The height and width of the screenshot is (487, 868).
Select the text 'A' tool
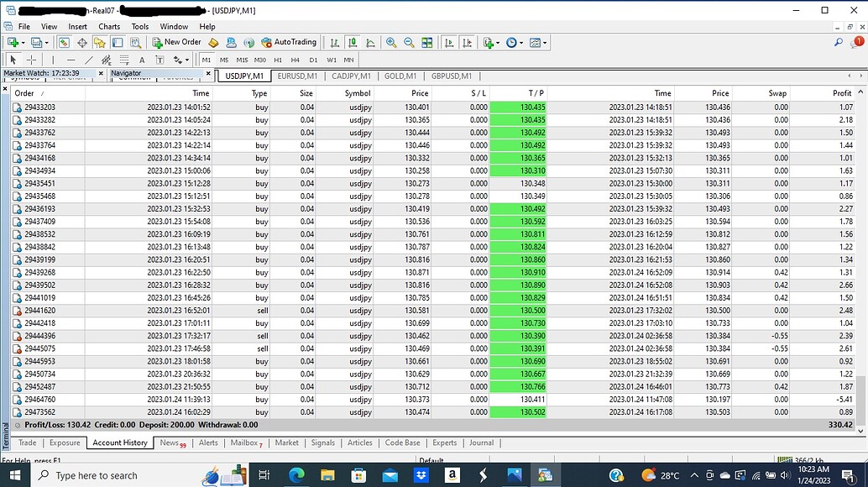[142, 60]
